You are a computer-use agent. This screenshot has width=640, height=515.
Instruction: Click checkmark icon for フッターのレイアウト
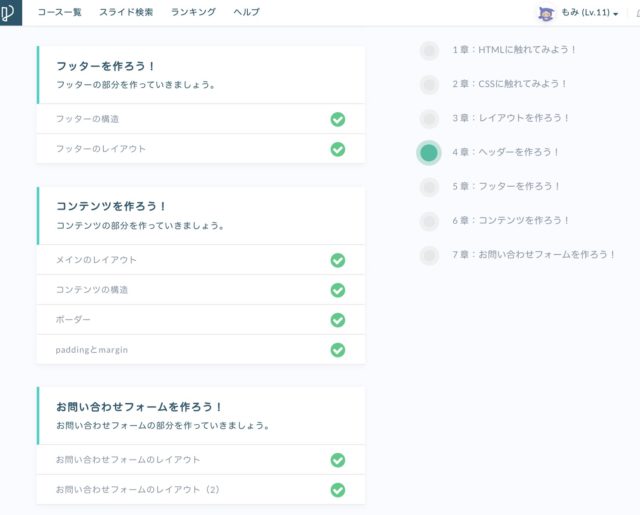(x=338, y=149)
